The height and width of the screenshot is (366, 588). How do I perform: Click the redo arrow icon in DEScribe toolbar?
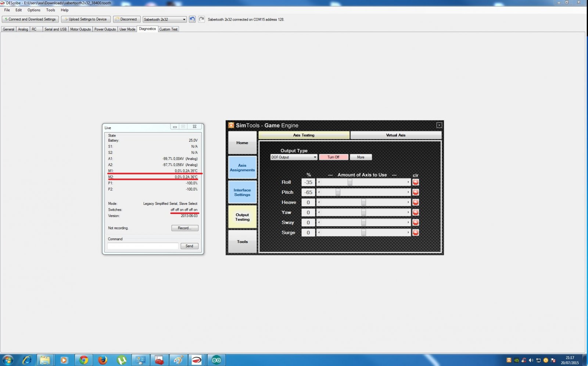(x=201, y=19)
